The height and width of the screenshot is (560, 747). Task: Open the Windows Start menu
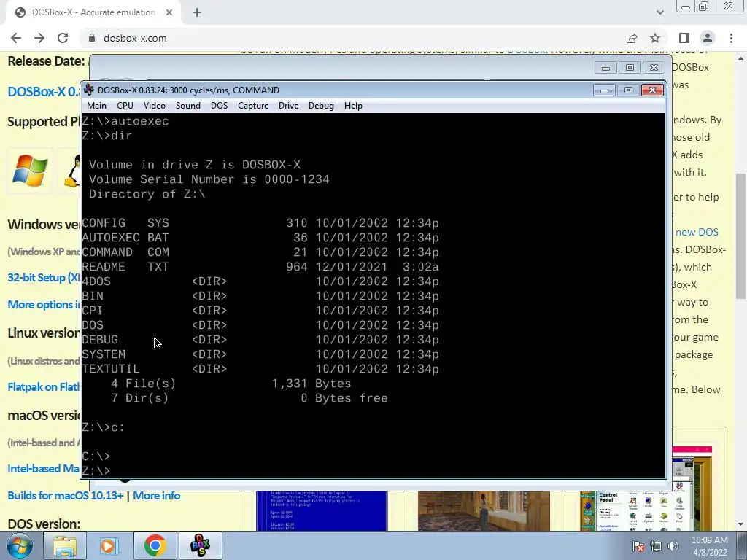pos(19,545)
